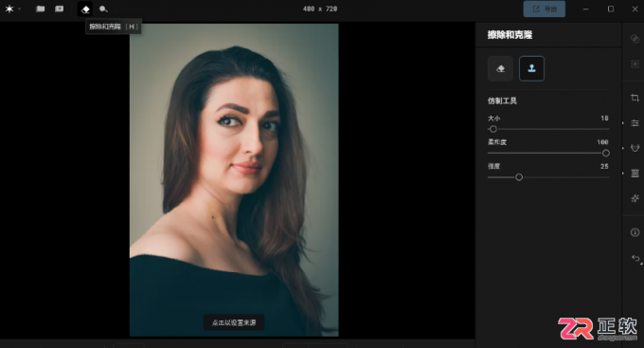Viewport: 644px width, 348px height.
Task: Click the 点击以设置来源 hint label
Action: click(234, 322)
